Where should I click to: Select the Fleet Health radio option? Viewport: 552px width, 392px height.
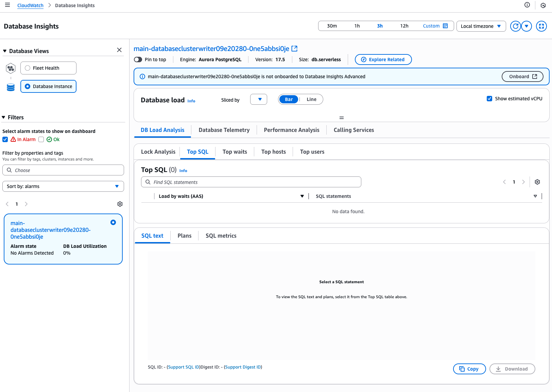tap(28, 68)
